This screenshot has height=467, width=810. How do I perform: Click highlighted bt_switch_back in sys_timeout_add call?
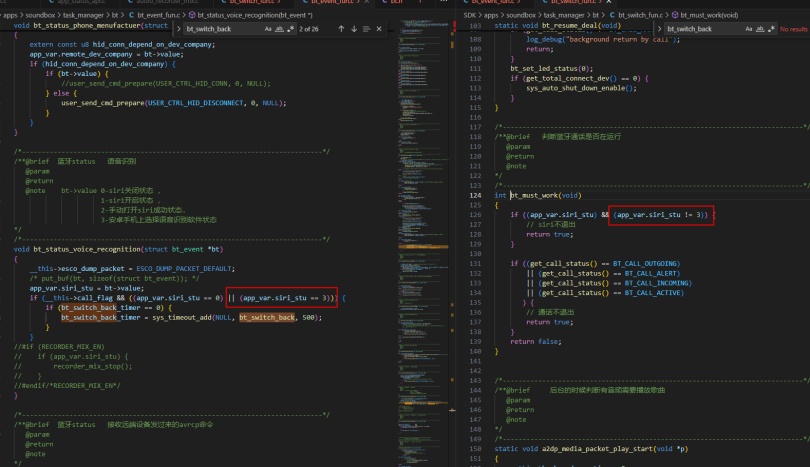pos(267,317)
